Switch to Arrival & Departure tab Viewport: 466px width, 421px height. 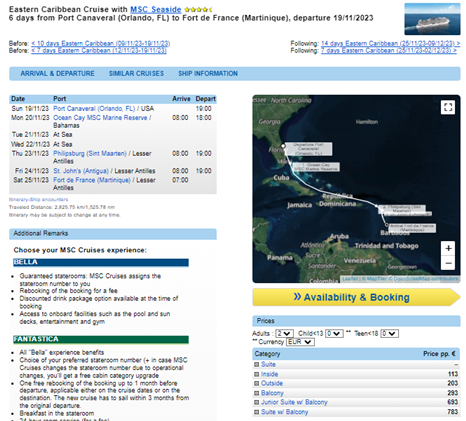57,74
